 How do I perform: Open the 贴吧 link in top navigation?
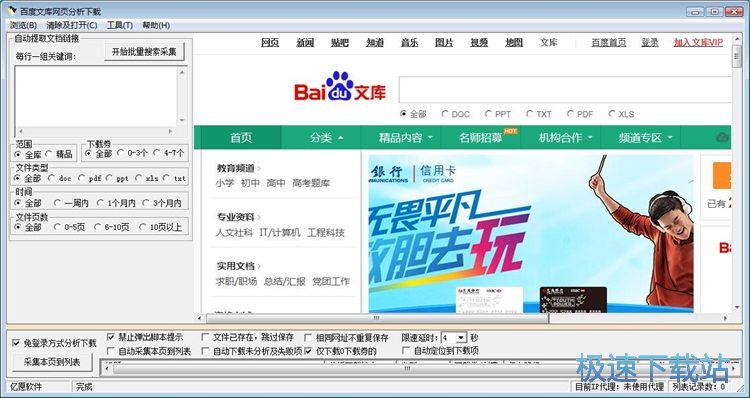click(x=340, y=43)
